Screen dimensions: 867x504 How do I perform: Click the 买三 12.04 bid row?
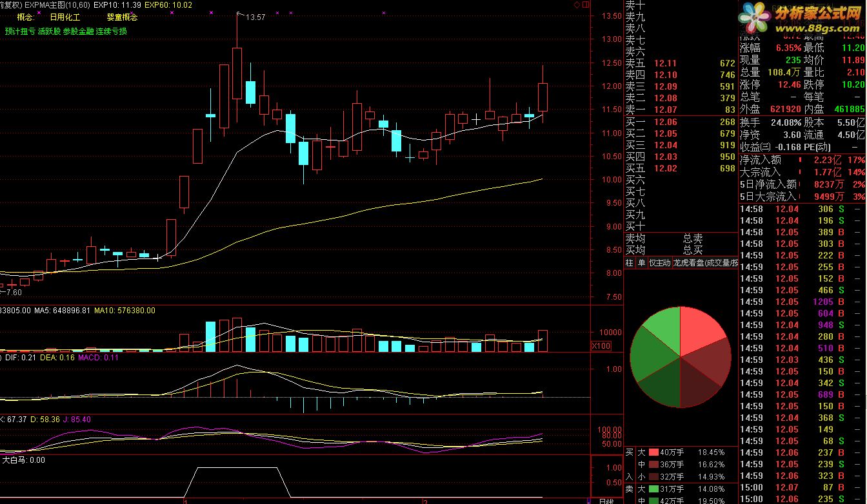point(681,145)
